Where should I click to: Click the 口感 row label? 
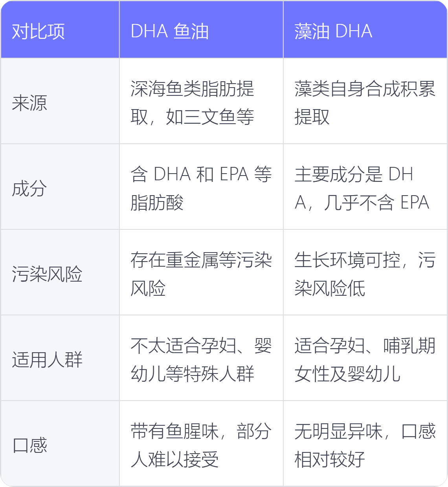[x=29, y=445]
